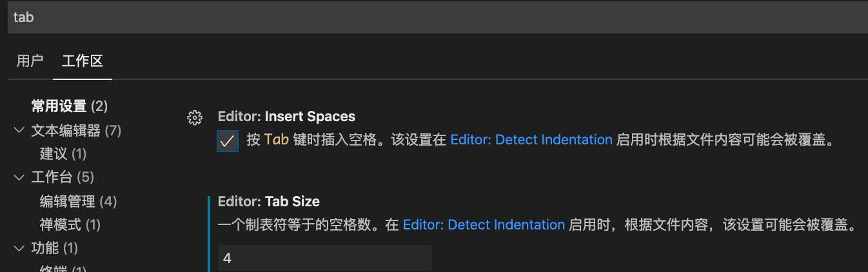Select 编辑管理 (4) in the tree

[x=78, y=202]
